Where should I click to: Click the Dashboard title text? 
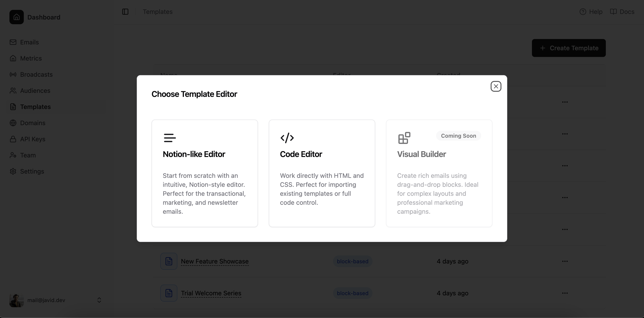44,17
